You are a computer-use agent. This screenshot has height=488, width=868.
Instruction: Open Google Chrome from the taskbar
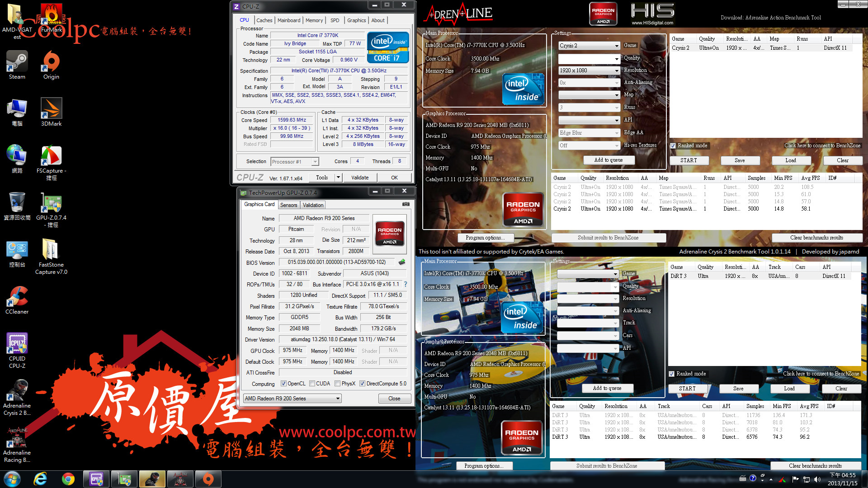point(68,479)
